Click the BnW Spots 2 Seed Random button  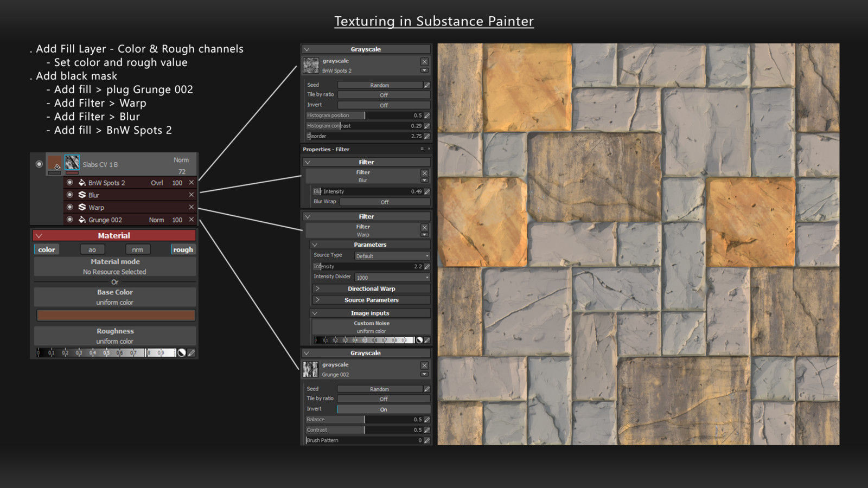tap(380, 85)
